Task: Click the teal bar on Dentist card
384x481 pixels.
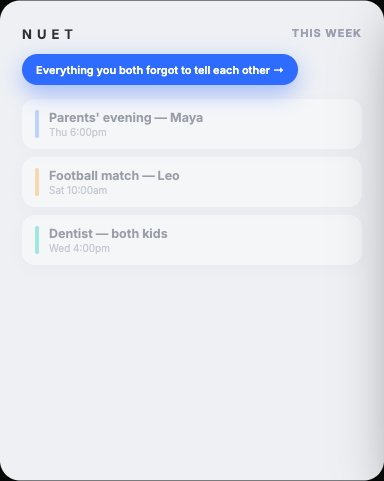Action: coord(37,240)
